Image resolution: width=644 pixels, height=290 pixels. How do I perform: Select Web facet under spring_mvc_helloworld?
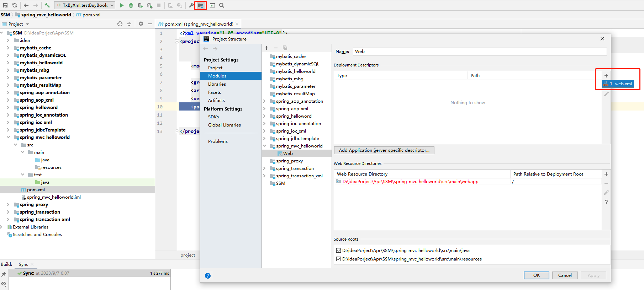click(x=297, y=154)
